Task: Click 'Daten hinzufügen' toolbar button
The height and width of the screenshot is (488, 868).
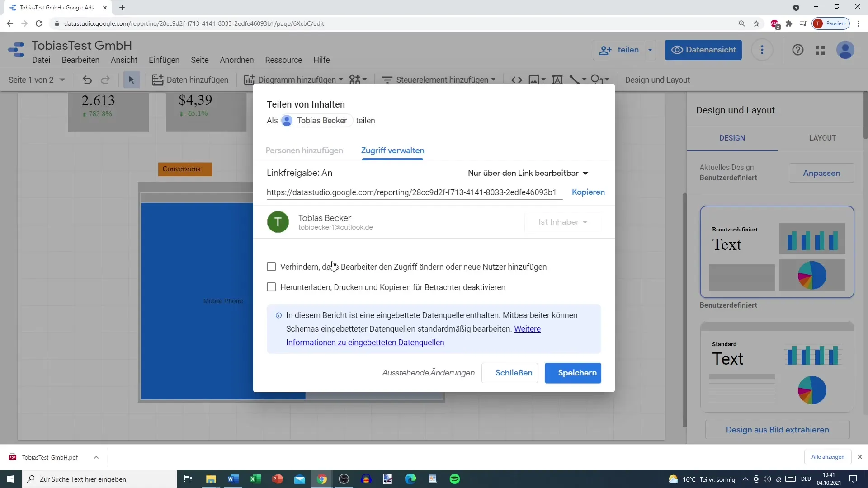Action: click(x=190, y=80)
